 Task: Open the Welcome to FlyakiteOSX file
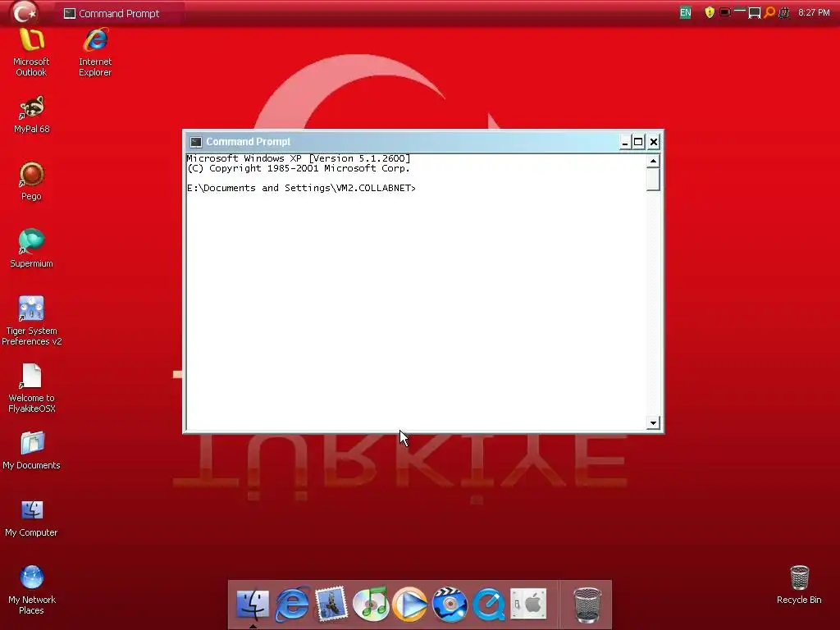click(32, 388)
